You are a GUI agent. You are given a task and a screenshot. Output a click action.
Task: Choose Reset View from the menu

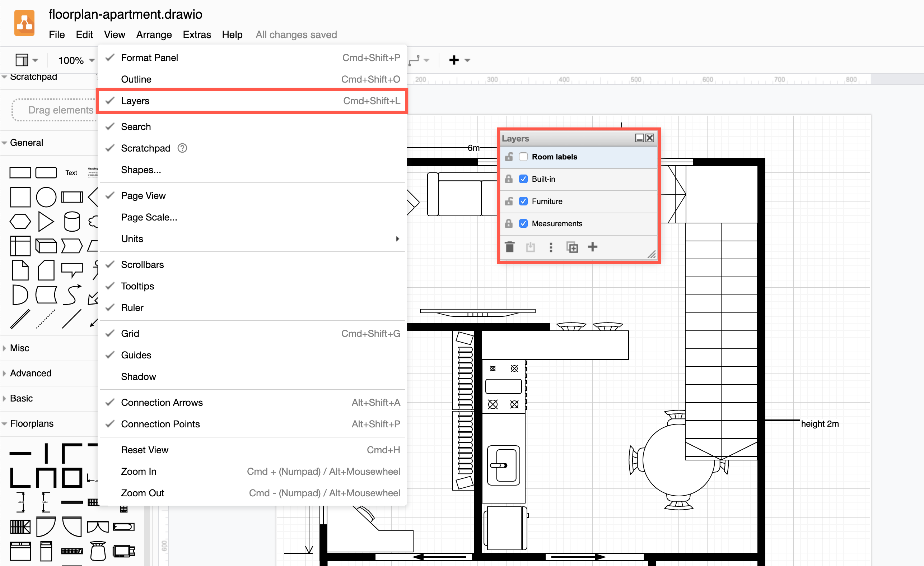pos(145,450)
